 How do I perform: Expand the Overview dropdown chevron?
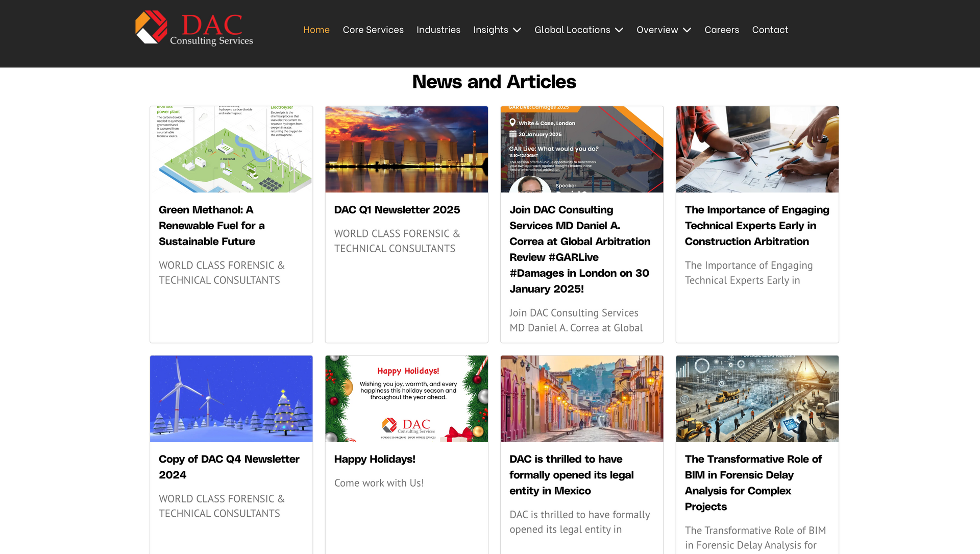click(x=687, y=30)
